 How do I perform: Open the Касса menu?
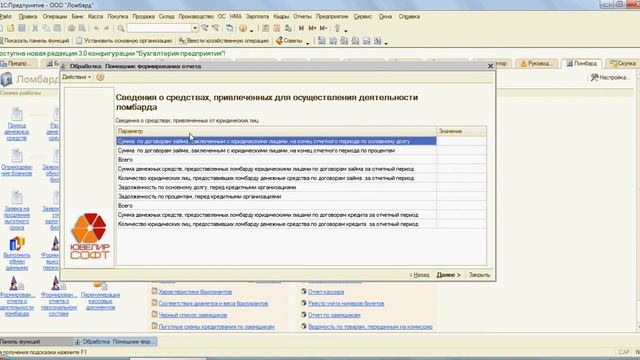tap(95, 16)
